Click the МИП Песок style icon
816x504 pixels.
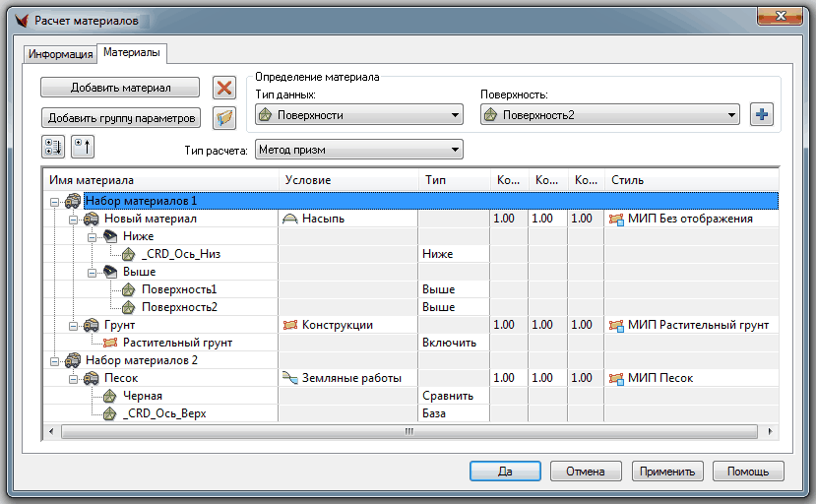click(x=617, y=378)
